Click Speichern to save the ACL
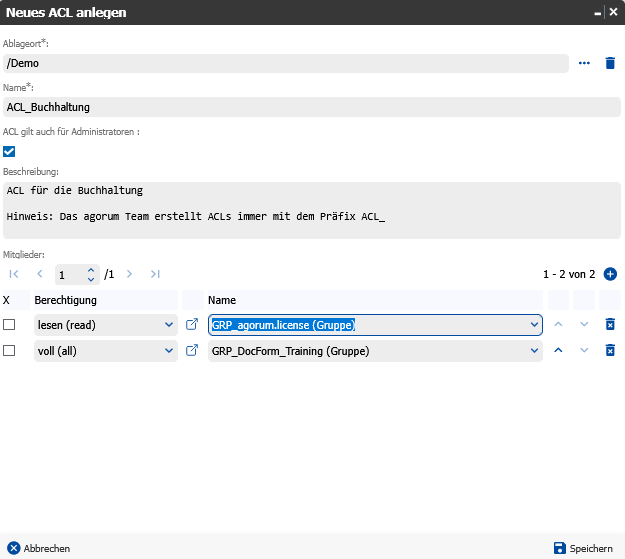The image size is (625, 559). [583, 548]
